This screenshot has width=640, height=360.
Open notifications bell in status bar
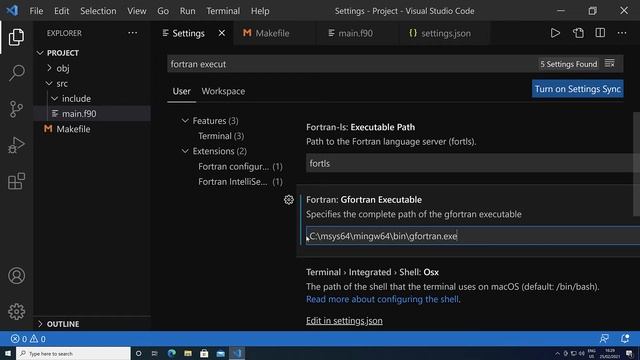pos(624,338)
